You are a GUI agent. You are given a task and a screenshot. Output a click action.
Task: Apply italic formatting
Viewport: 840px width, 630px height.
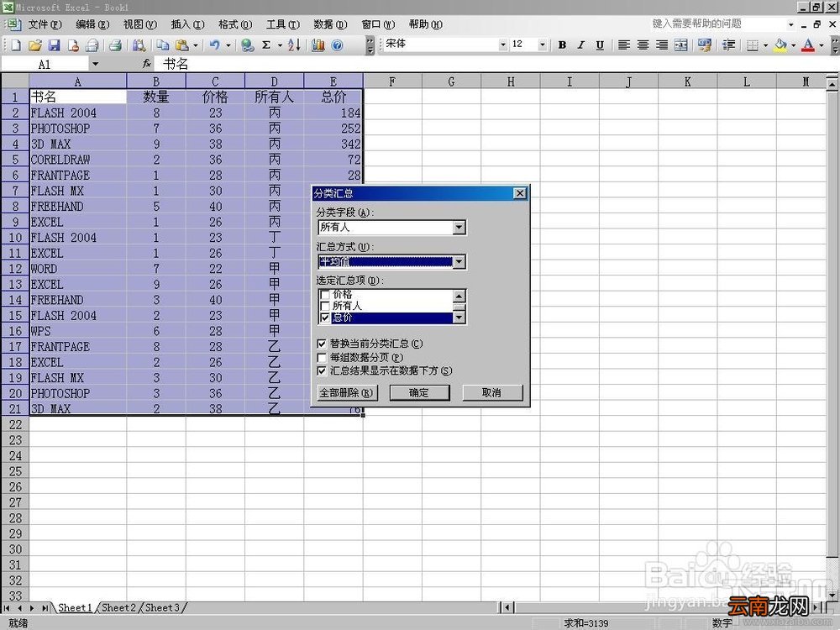(x=580, y=45)
